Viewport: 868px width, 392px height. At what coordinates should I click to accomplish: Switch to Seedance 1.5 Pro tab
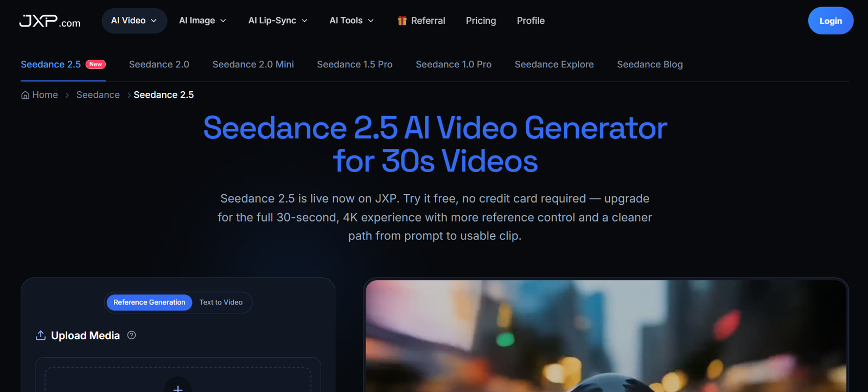click(355, 65)
